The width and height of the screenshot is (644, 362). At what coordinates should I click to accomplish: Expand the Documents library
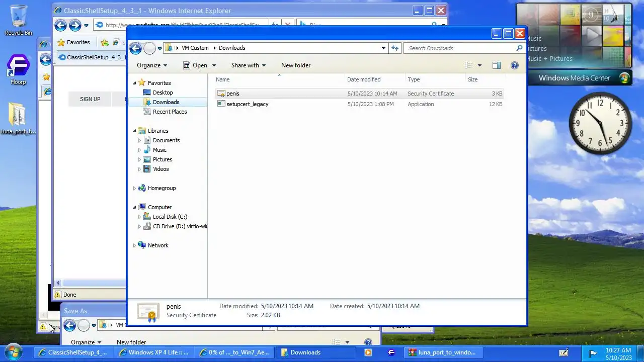[139, 140]
